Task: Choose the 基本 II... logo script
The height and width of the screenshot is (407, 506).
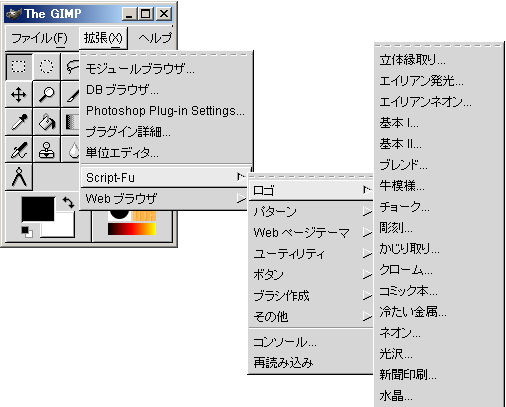Action: [438, 144]
